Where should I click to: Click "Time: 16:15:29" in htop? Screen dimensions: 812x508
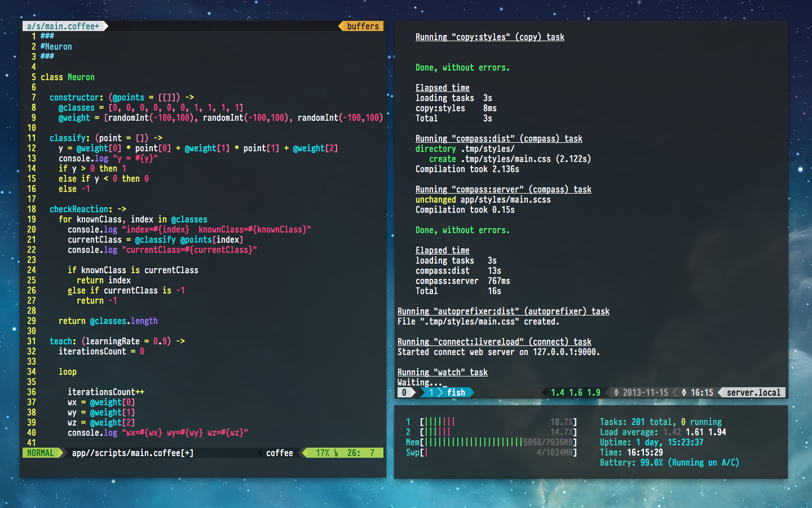tap(632, 453)
